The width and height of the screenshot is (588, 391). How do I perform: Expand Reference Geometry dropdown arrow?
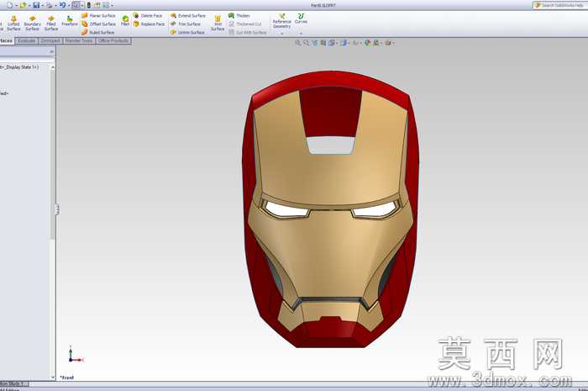click(x=282, y=34)
